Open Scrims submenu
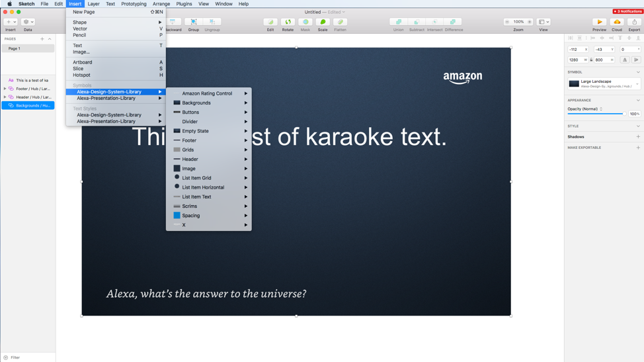This screenshot has width=644, height=362. tap(209, 206)
